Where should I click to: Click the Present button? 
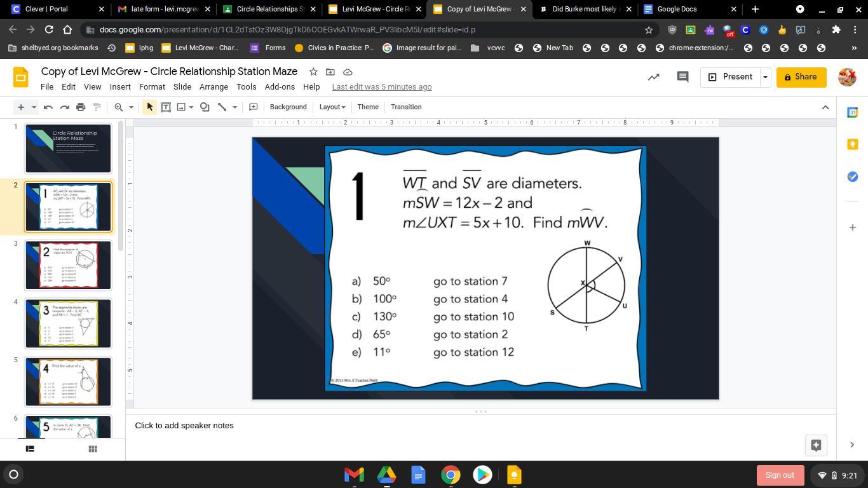[731, 77]
